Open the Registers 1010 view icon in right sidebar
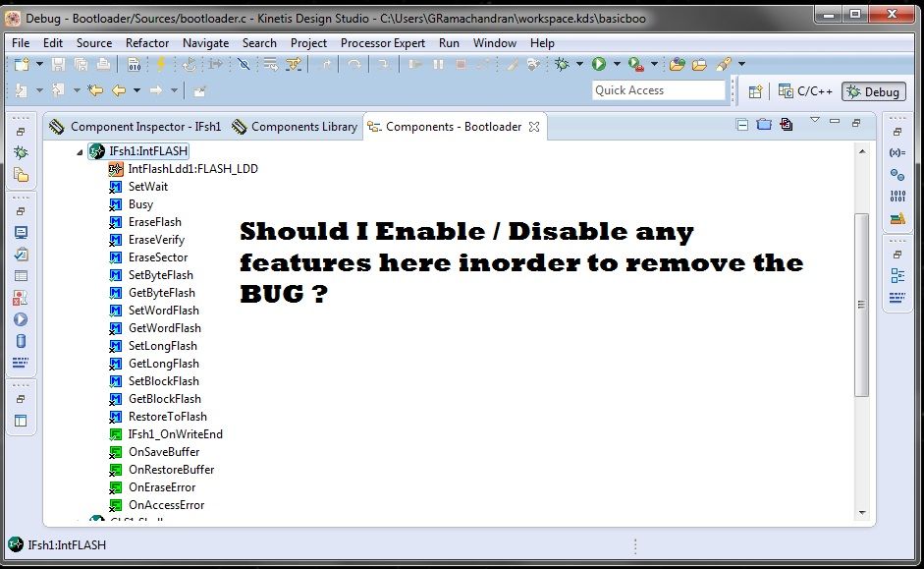924x569 pixels. coord(897,197)
